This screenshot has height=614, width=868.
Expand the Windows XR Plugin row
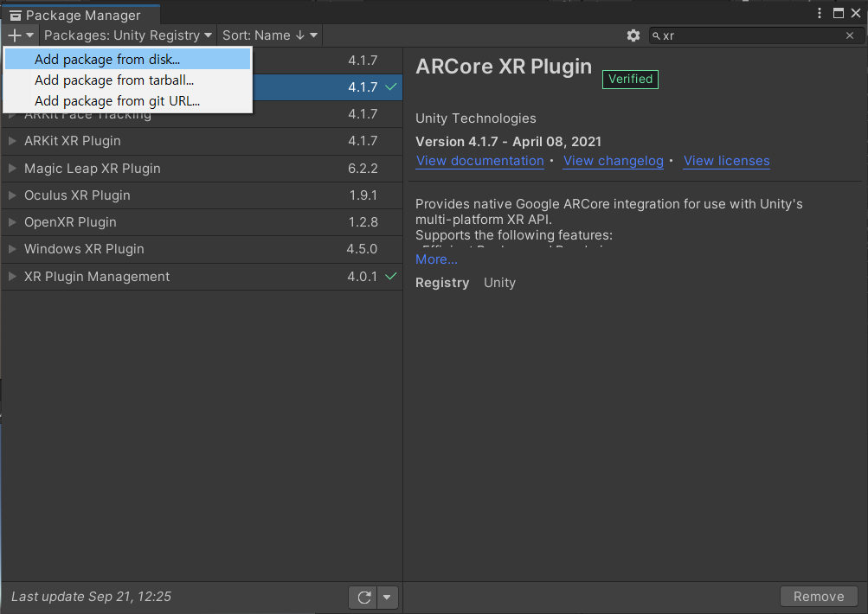12,249
